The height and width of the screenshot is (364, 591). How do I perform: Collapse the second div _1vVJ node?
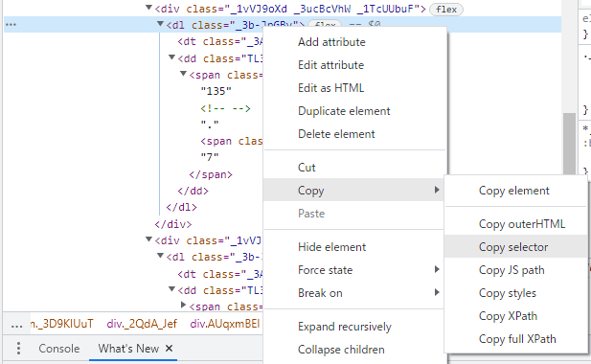click(x=148, y=239)
